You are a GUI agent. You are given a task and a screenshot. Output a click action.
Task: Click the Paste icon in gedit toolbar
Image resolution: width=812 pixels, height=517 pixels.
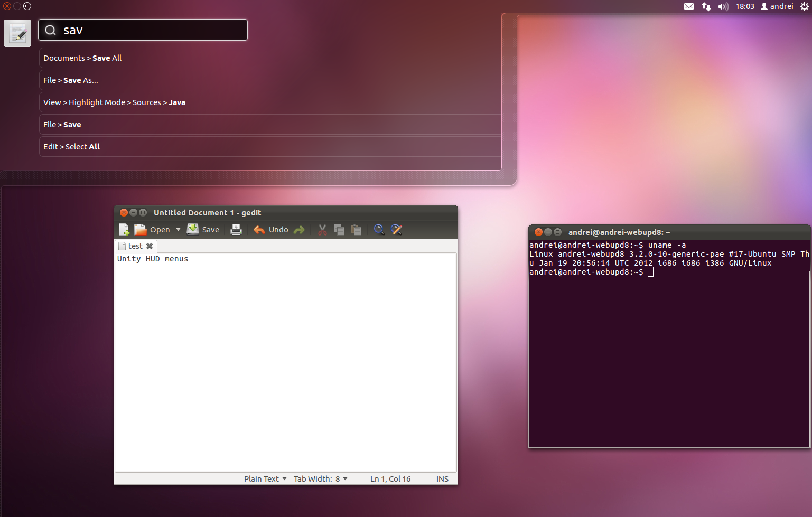[x=356, y=229]
